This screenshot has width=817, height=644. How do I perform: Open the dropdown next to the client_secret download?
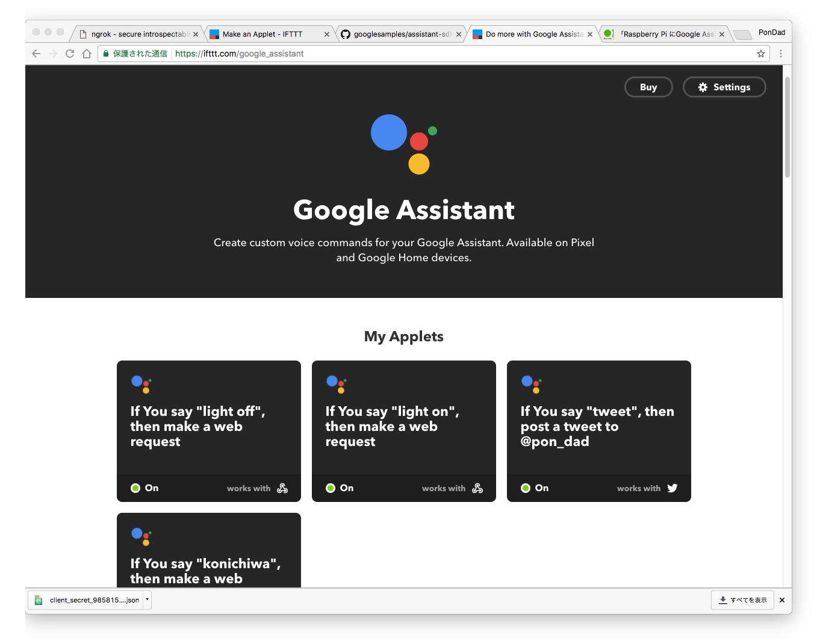point(146,599)
